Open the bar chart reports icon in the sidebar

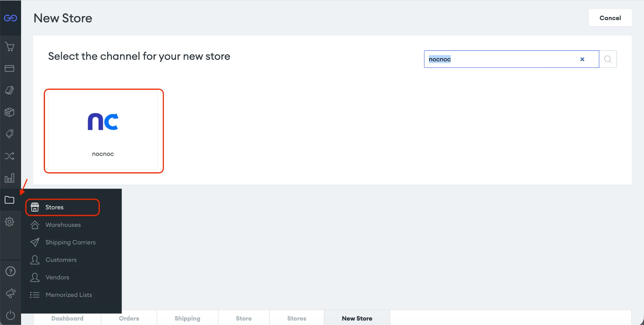coord(9,178)
